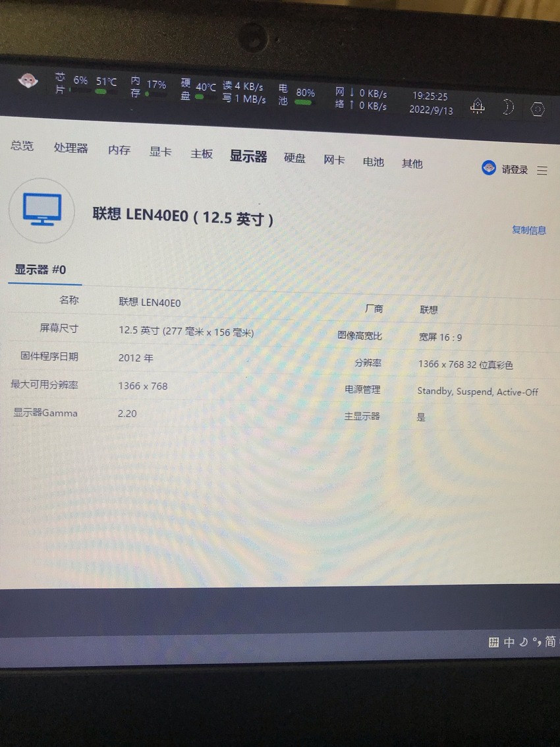The height and width of the screenshot is (747, 560).
Task: Click the blue login avatar icon
Action: (489, 167)
